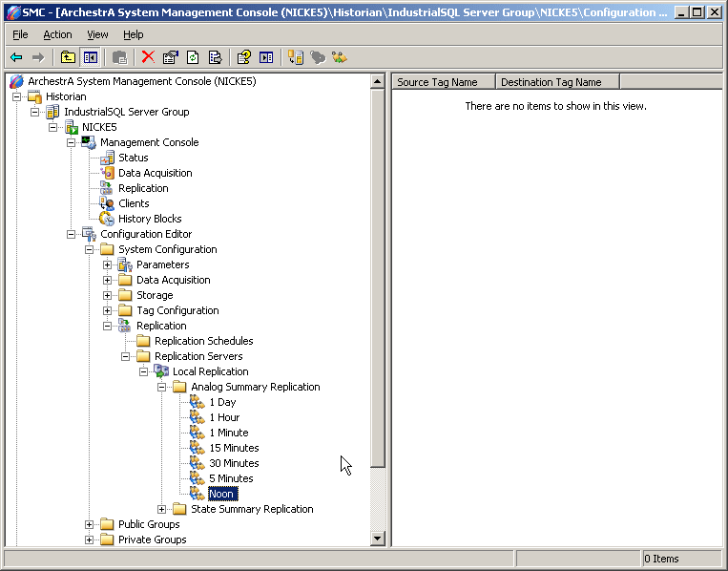Collapse Analog Summary Replication folder

pos(161,387)
